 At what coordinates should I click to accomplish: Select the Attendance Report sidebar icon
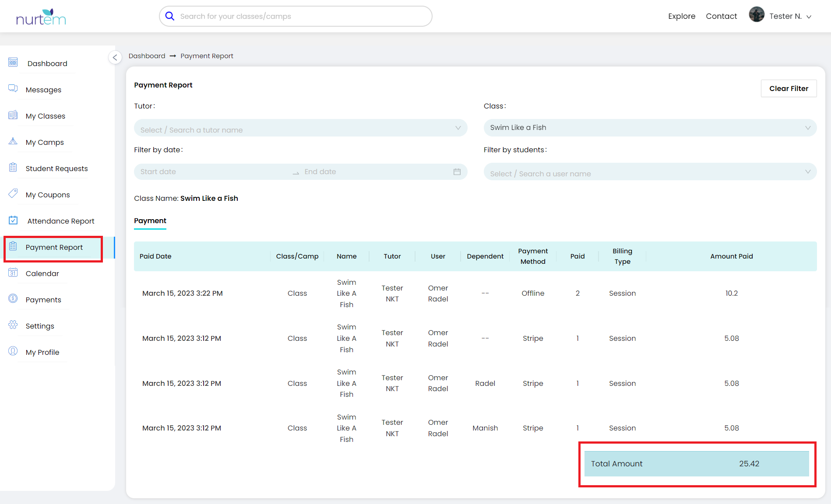(13, 220)
